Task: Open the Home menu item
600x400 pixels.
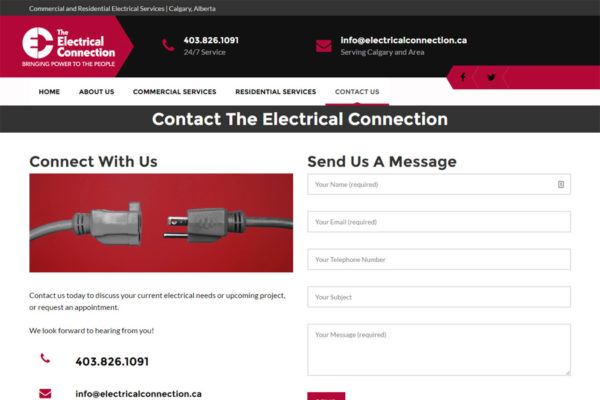Action: (49, 92)
